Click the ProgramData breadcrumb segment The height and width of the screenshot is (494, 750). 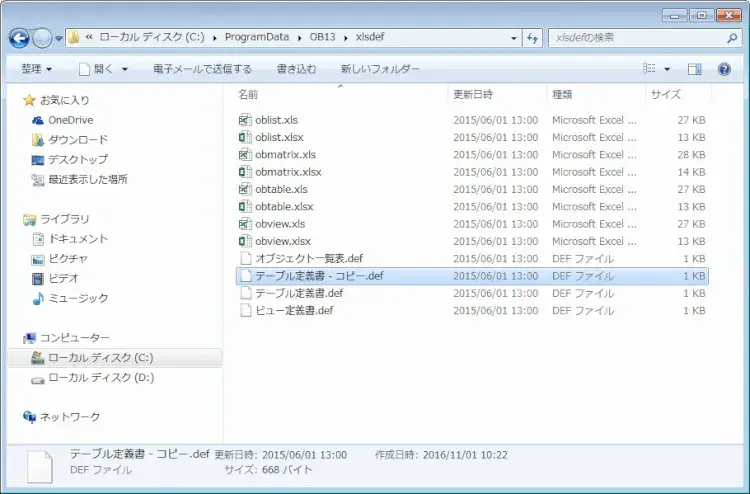pos(257,37)
